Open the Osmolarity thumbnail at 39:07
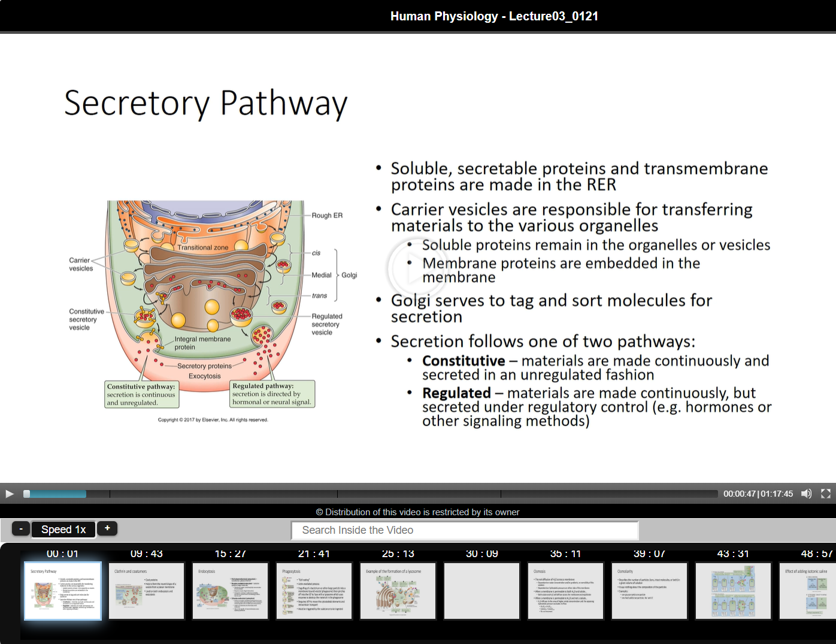The width and height of the screenshot is (836, 644). pos(650,591)
